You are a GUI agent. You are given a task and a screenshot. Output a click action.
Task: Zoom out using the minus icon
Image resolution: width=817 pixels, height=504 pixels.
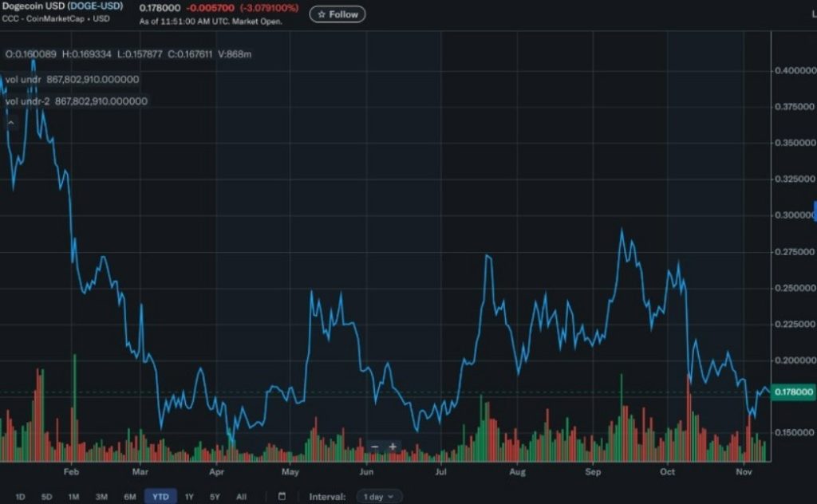click(375, 447)
